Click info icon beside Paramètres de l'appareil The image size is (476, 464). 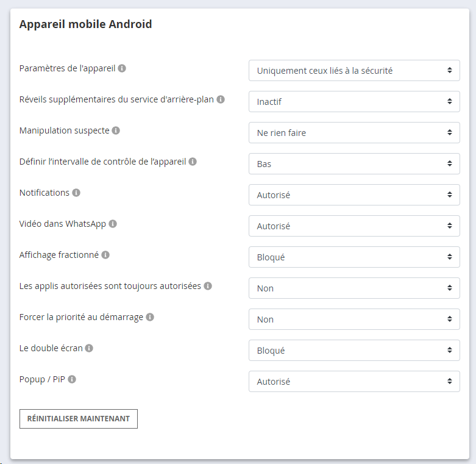(122, 68)
